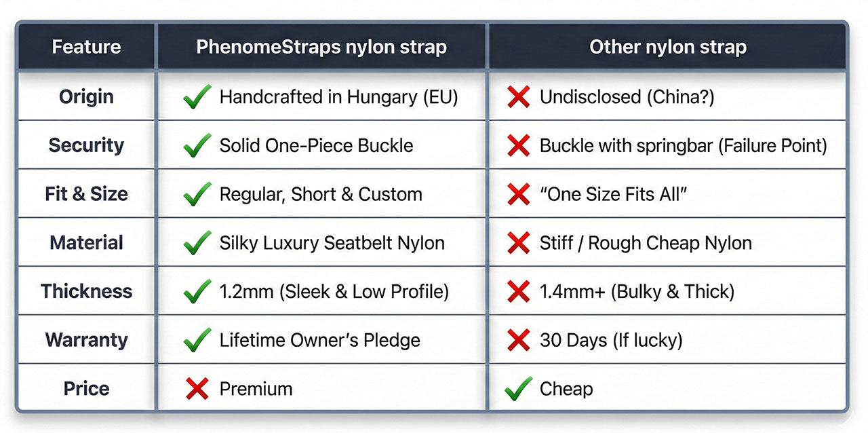This screenshot has width=868, height=433.
Task: Click the Warranty row label
Action: click(86, 339)
